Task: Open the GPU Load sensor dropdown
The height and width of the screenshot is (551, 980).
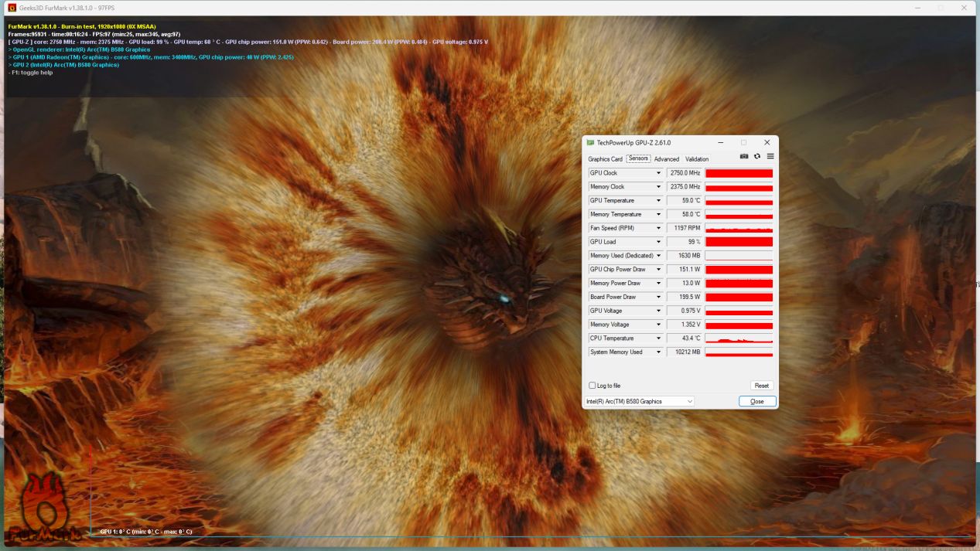Action: [x=659, y=242]
